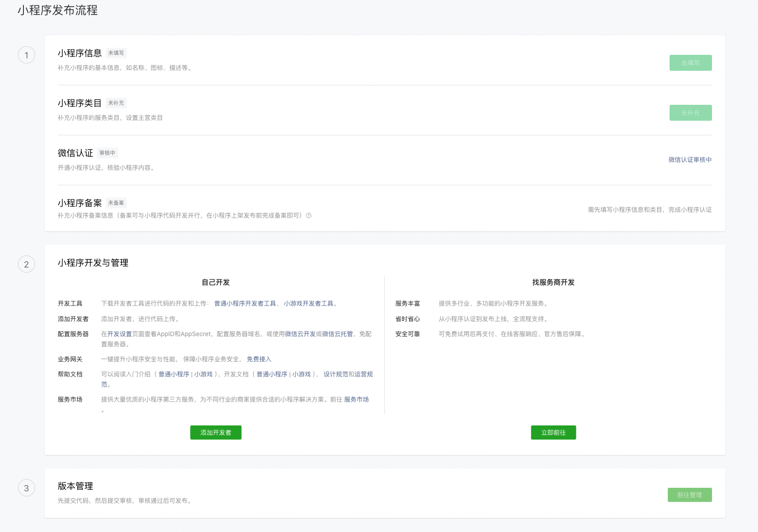Viewport: 758px width, 532px height.
Task: Click the 服务市场 link after 前往
Action: click(356, 399)
